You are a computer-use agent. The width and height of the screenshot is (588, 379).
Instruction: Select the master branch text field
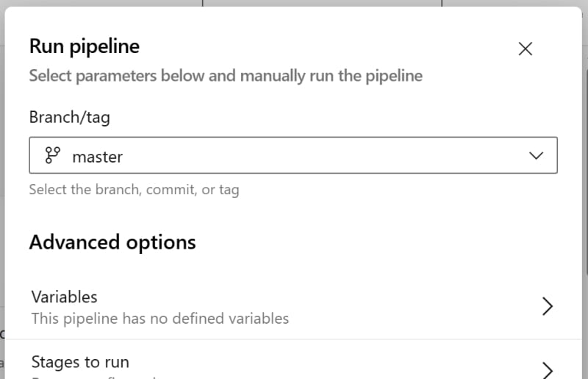pos(293,155)
